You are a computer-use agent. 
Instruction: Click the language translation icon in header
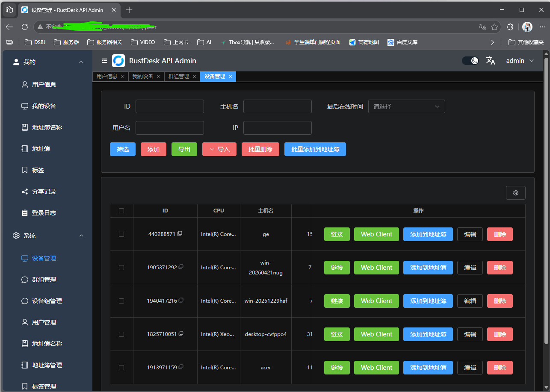tap(491, 61)
